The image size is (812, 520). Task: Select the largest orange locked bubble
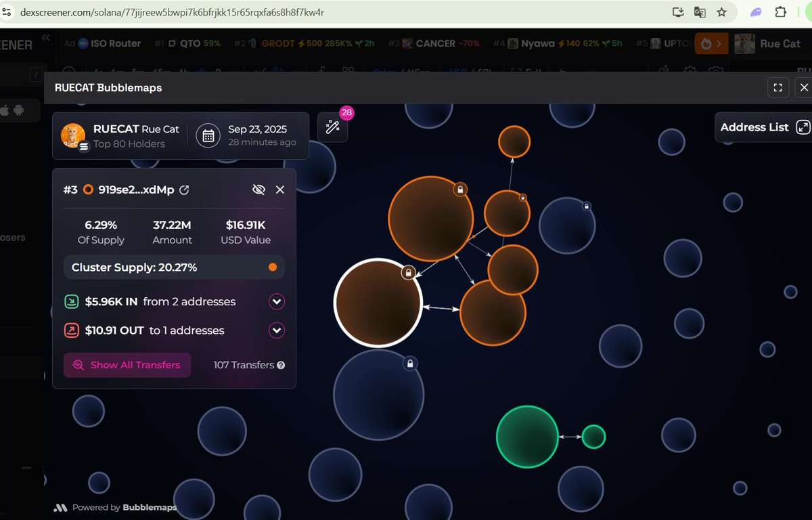[430, 219]
